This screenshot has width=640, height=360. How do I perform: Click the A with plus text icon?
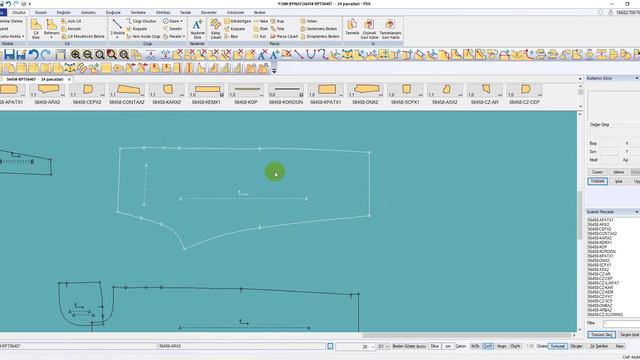(274, 54)
